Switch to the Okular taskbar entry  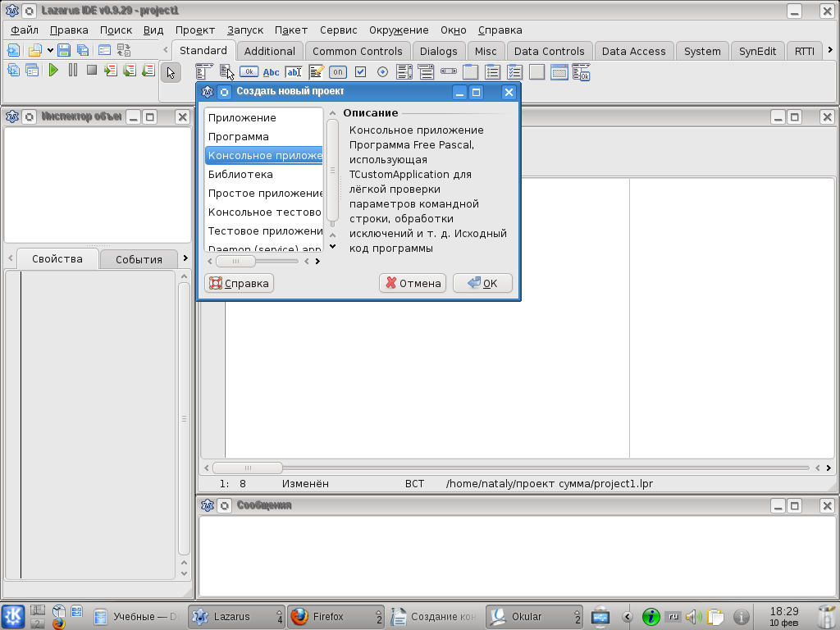point(534,617)
